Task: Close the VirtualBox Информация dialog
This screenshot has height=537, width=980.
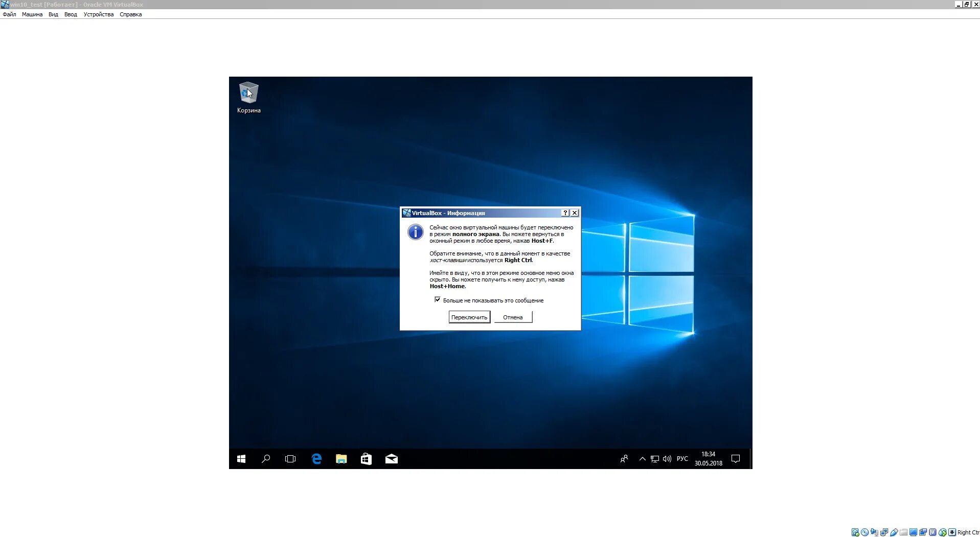Action: pos(575,213)
